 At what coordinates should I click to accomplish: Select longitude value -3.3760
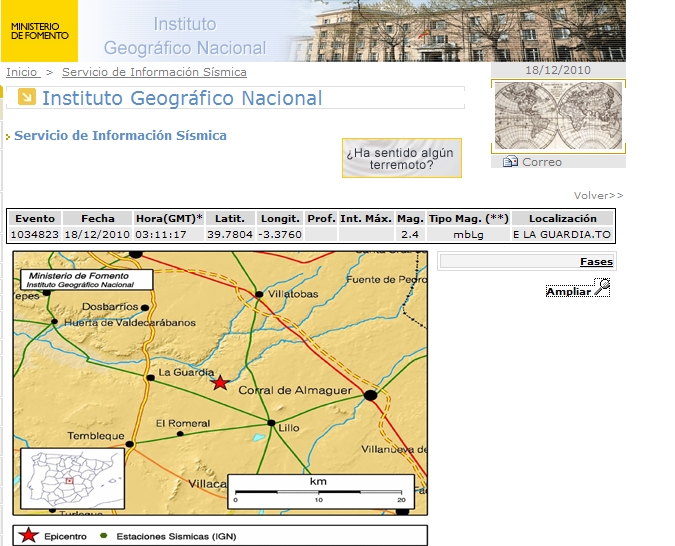280,235
